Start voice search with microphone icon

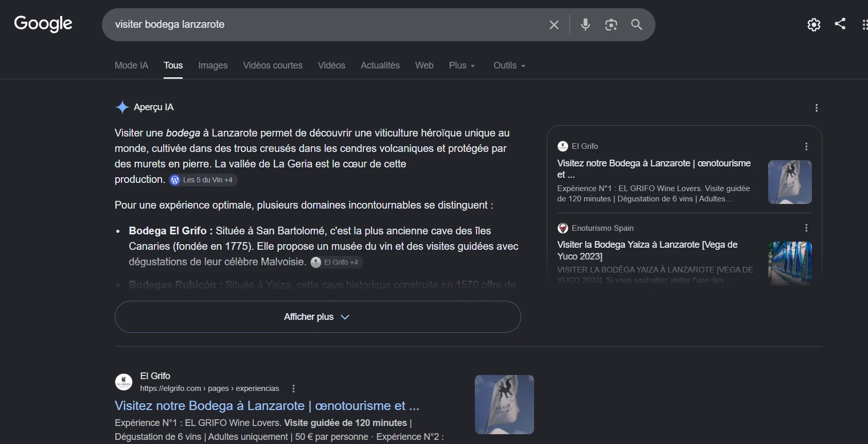pos(586,24)
